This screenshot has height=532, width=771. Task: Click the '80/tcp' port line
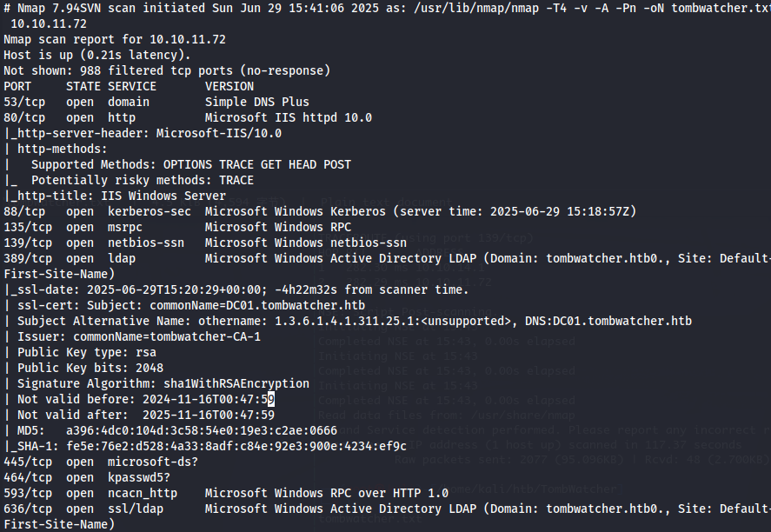coord(188,117)
